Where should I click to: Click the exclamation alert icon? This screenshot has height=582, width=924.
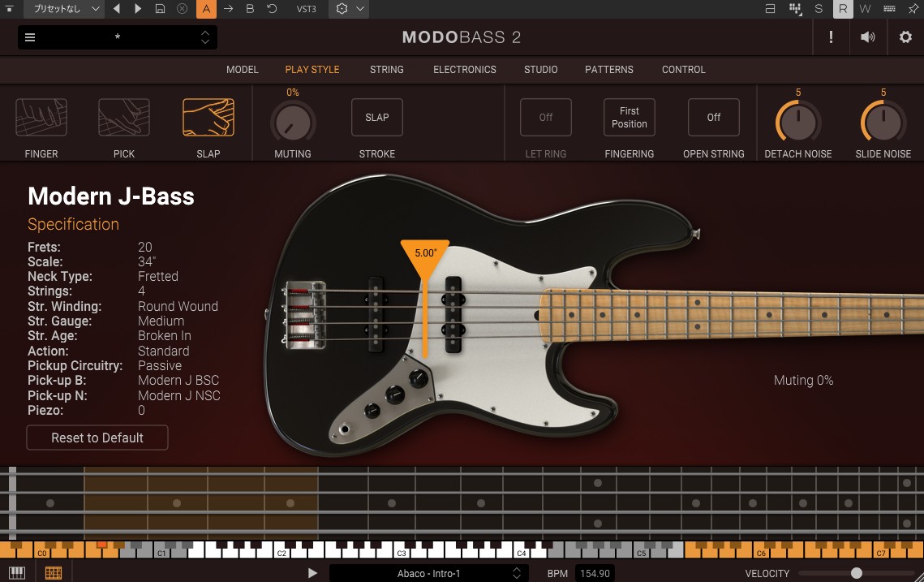click(831, 37)
